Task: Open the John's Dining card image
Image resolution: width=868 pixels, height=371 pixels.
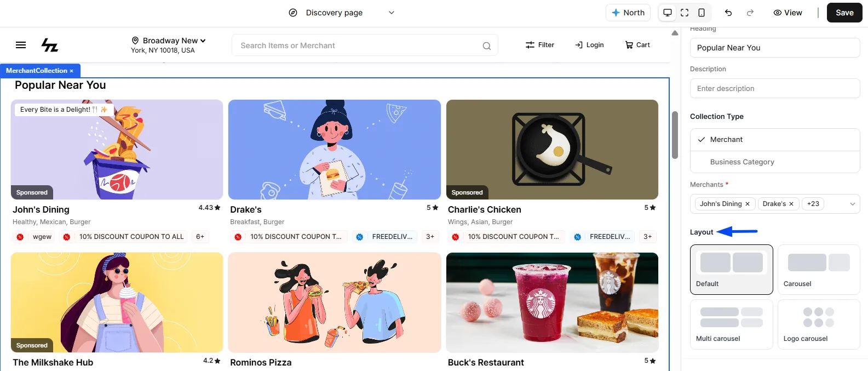Action: tap(117, 150)
